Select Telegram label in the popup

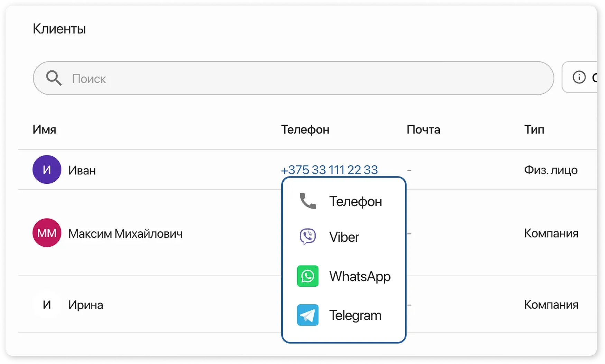(x=355, y=315)
